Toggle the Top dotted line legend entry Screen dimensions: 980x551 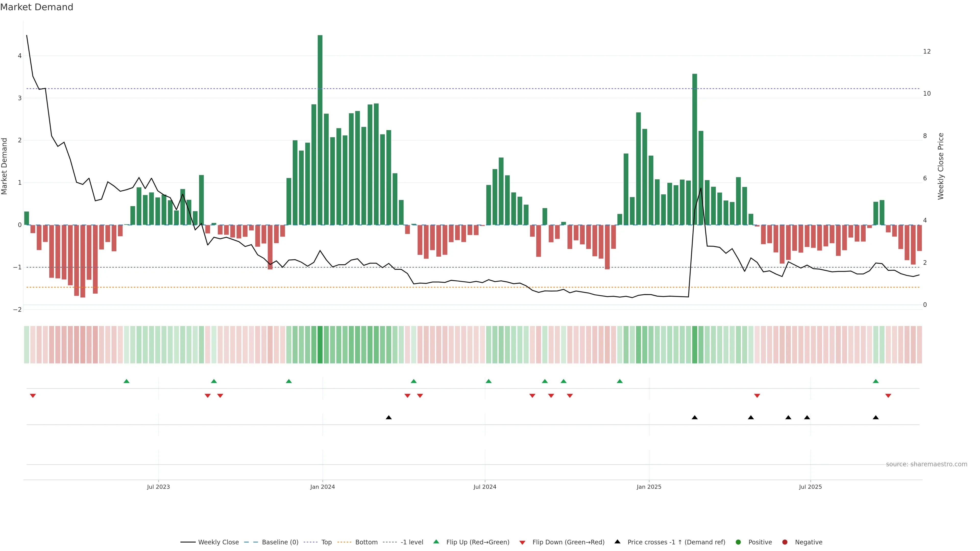click(x=326, y=542)
